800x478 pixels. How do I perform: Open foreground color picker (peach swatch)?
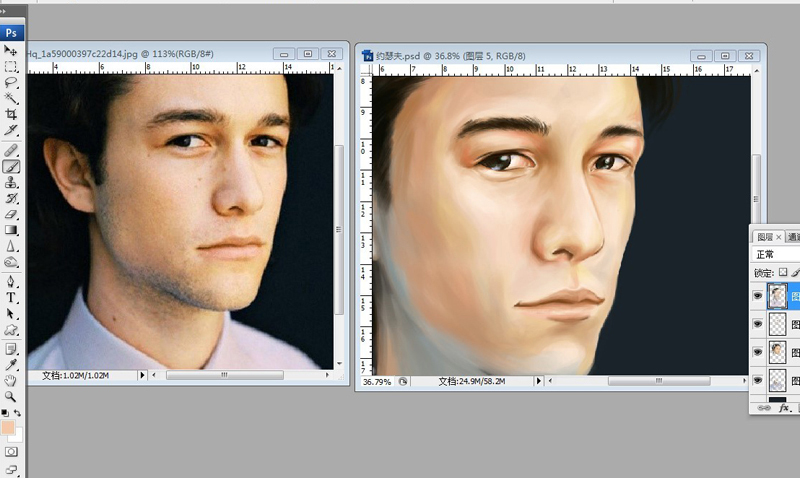tap(8, 428)
